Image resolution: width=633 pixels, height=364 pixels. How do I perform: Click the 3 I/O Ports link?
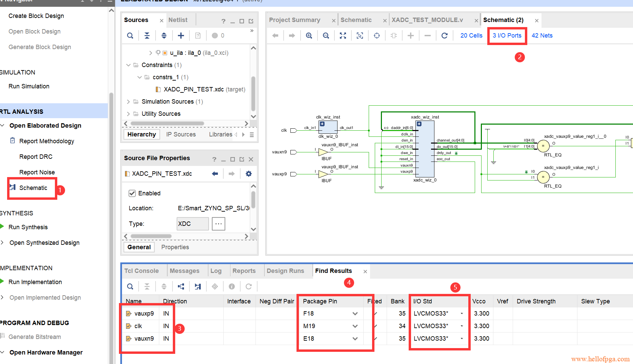pyautogui.click(x=507, y=36)
